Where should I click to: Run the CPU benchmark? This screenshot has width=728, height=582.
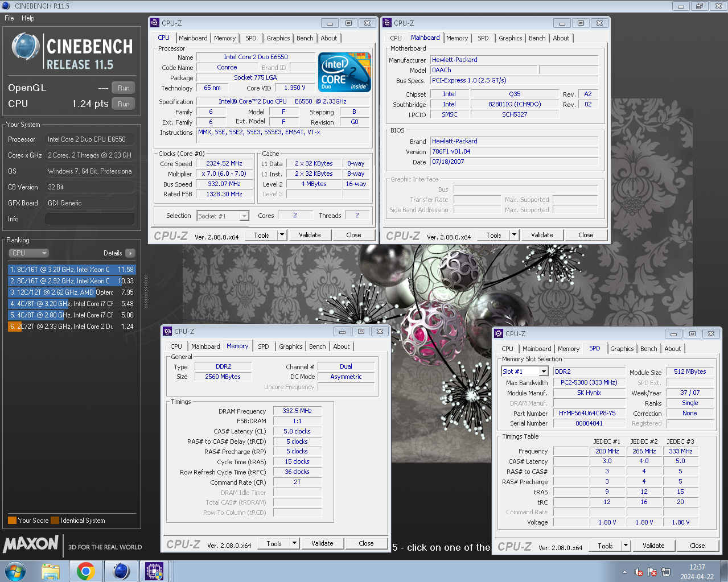pyautogui.click(x=124, y=104)
